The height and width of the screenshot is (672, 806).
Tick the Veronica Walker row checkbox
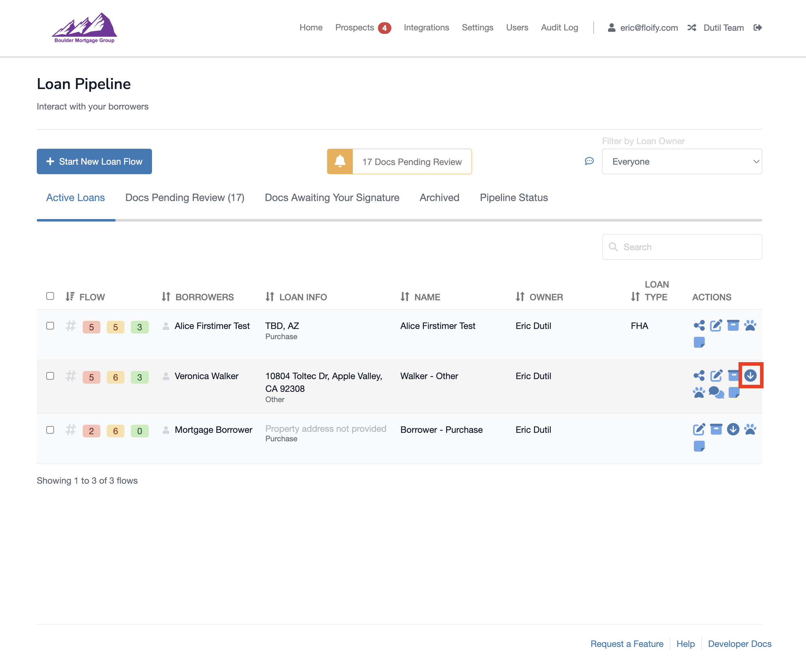pos(50,376)
